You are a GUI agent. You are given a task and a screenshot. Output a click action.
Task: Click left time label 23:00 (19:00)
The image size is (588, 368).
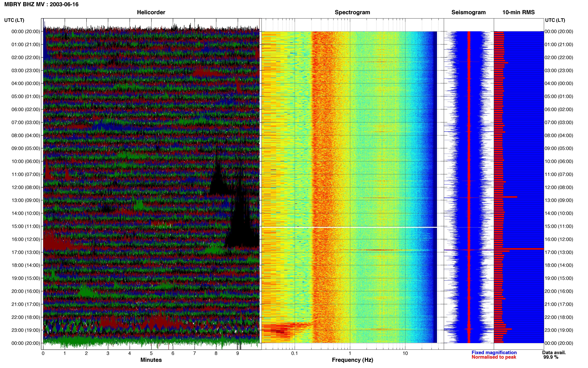coord(26,330)
